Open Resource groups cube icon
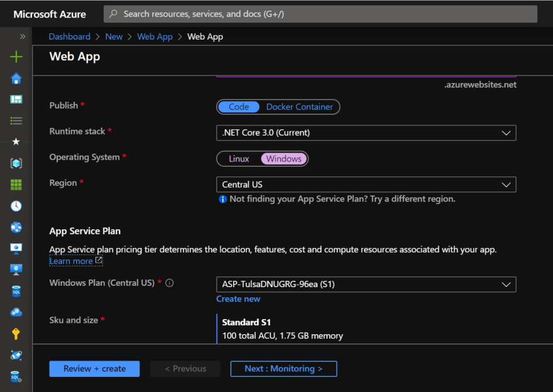 pyautogui.click(x=16, y=163)
